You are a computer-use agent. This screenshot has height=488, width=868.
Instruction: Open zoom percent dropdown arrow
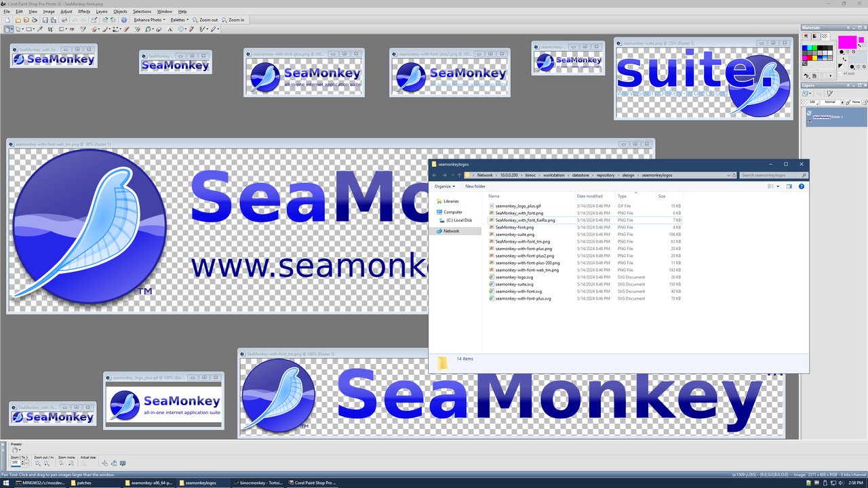tap(26, 463)
